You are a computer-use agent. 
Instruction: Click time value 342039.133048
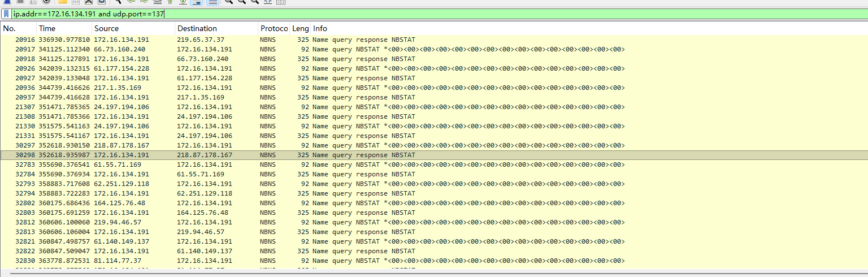pos(64,78)
